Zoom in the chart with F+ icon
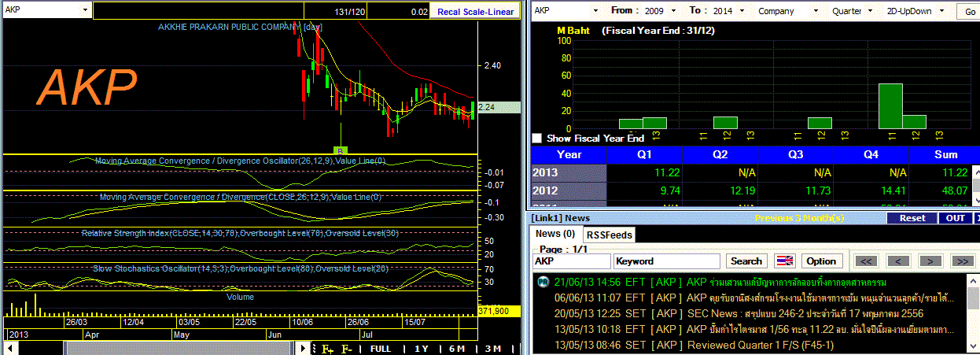This screenshot has height=355, width=980. [327, 348]
